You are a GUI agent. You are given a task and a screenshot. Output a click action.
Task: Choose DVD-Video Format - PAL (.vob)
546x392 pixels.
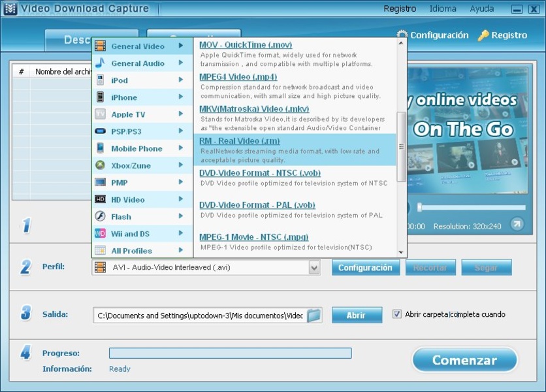(x=257, y=205)
